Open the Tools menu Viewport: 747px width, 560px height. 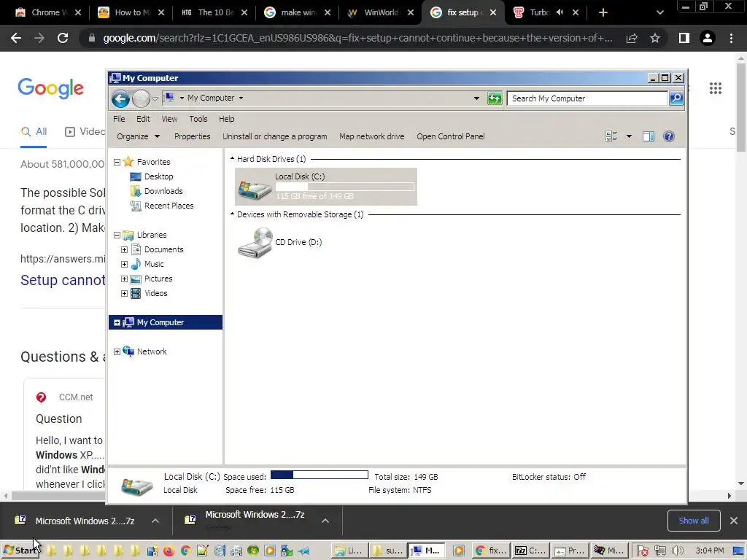198,119
